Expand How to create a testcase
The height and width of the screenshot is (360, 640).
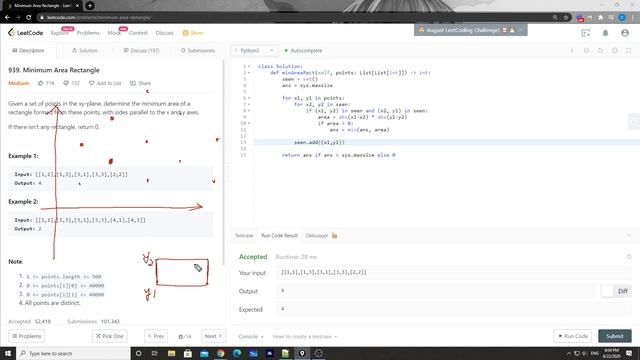pos(305,336)
